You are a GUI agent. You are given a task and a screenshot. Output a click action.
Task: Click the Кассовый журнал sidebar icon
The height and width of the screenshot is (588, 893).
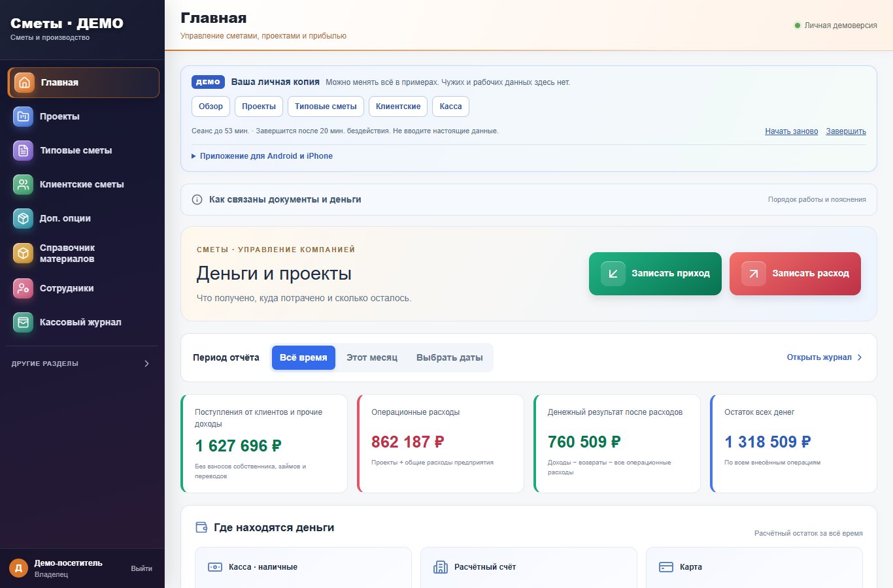coord(24,322)
